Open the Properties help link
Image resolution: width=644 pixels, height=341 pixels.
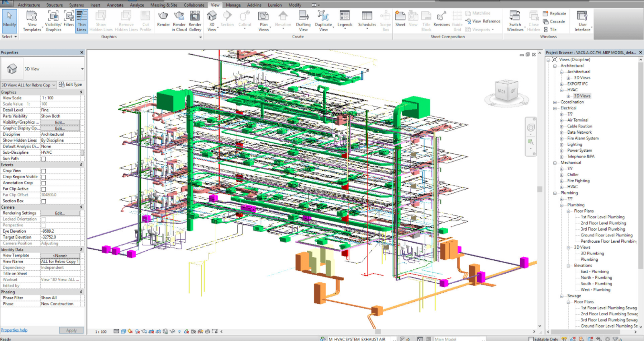click(14, 330)
